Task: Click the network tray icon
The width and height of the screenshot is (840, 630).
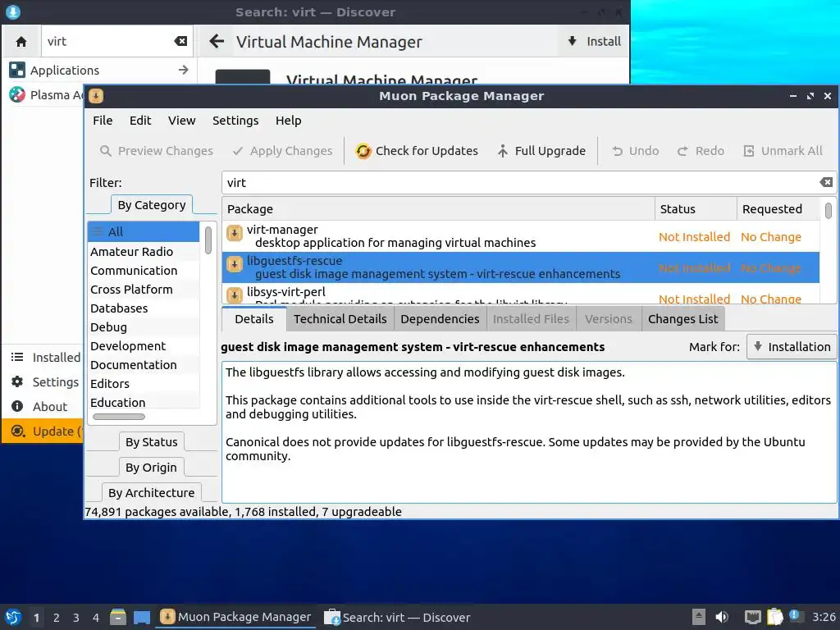Action: pos(753,617)
